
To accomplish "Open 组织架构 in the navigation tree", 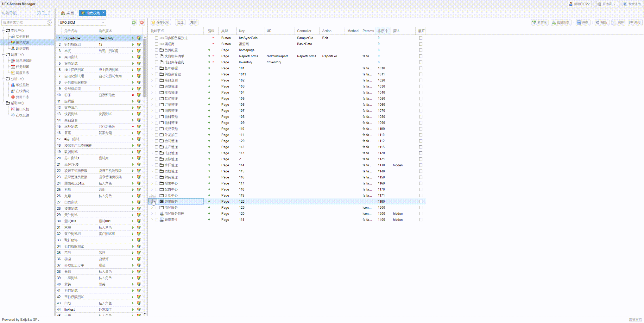I will pyautogui.click(x=22, y=49).
